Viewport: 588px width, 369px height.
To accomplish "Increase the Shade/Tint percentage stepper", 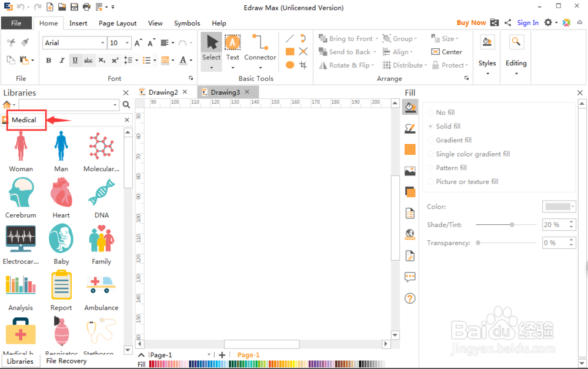I will (572, 222).
